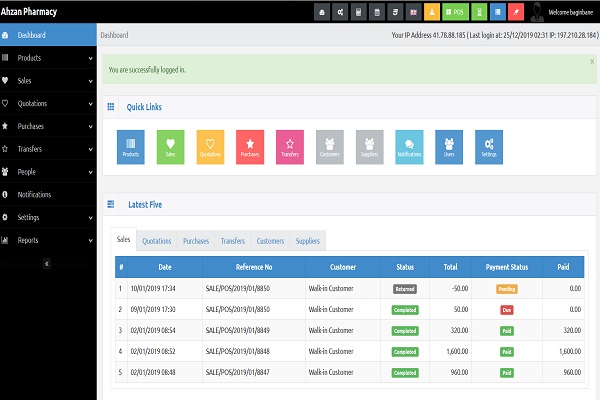The height and width of the screenshot is (400, 600).
Task: Open the Users quick link tile
Action: [x=449, y=147]
